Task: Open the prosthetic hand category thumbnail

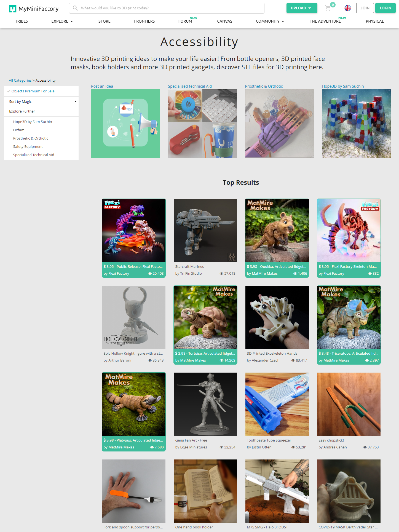Action: point(279,123)
